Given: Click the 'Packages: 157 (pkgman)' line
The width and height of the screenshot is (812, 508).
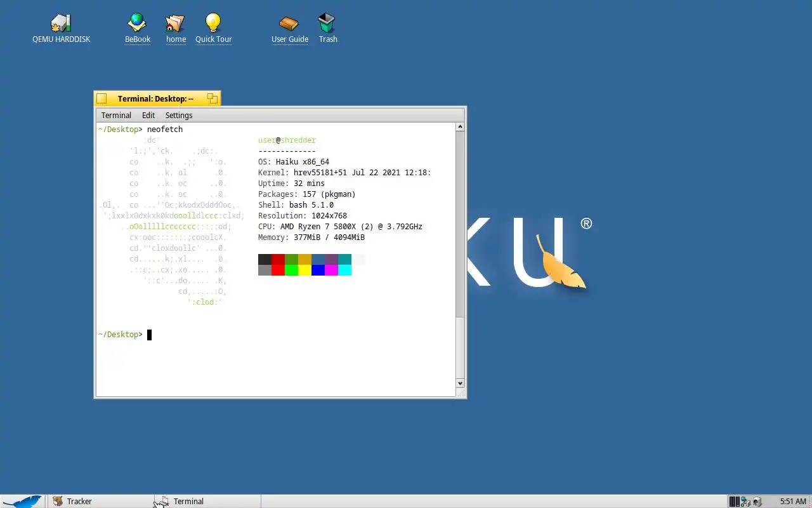Looking at the screenshot, I should tap(307, 194).
